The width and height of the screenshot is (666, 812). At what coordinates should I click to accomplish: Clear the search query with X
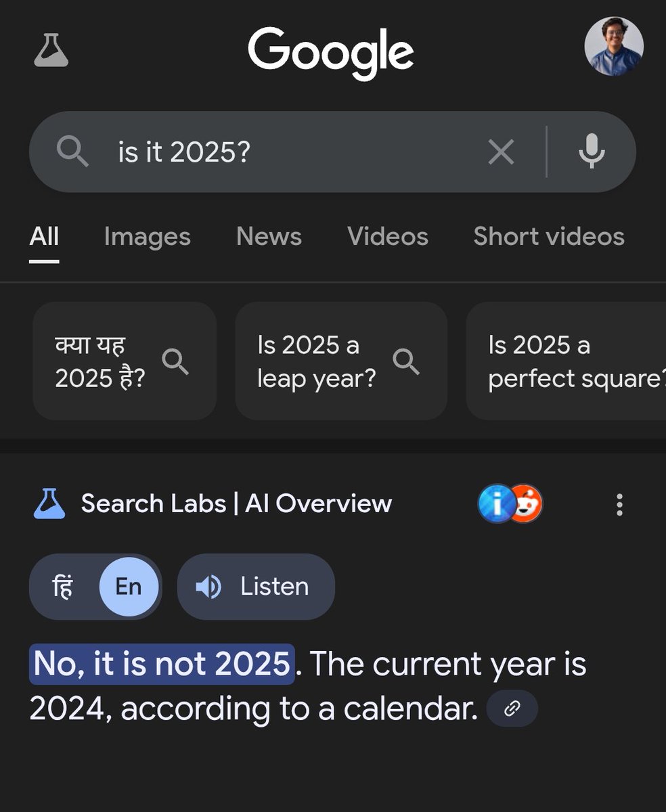501,152
